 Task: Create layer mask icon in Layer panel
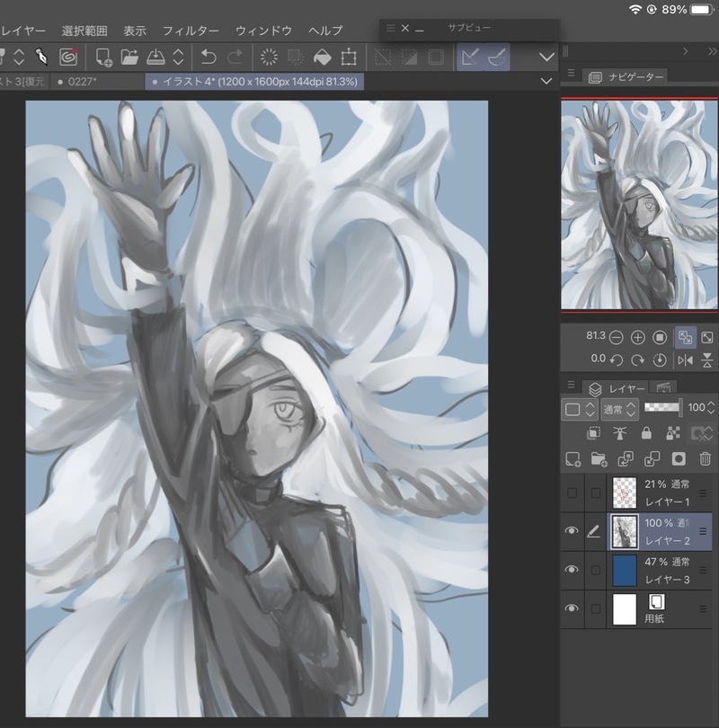coord(679,459)
